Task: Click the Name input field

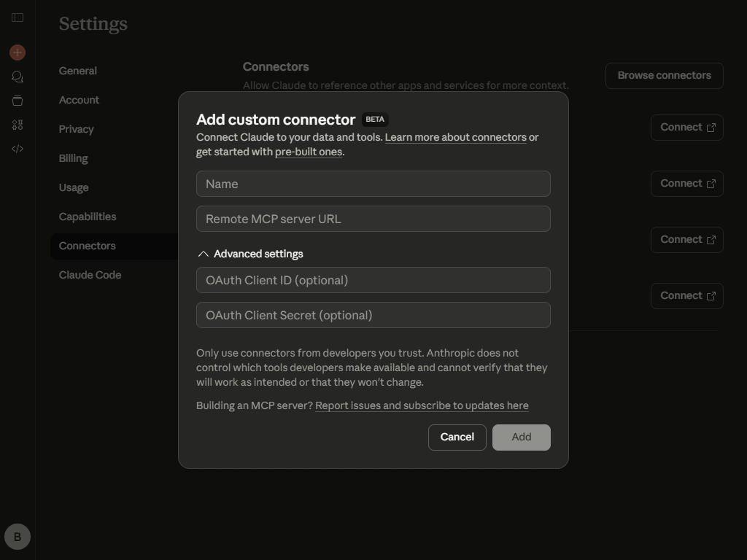Action: point(373,184)
